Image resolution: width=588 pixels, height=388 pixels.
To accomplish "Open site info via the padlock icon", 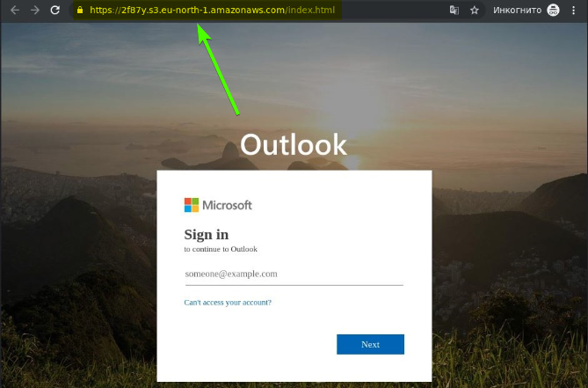I will coord(79,11).
